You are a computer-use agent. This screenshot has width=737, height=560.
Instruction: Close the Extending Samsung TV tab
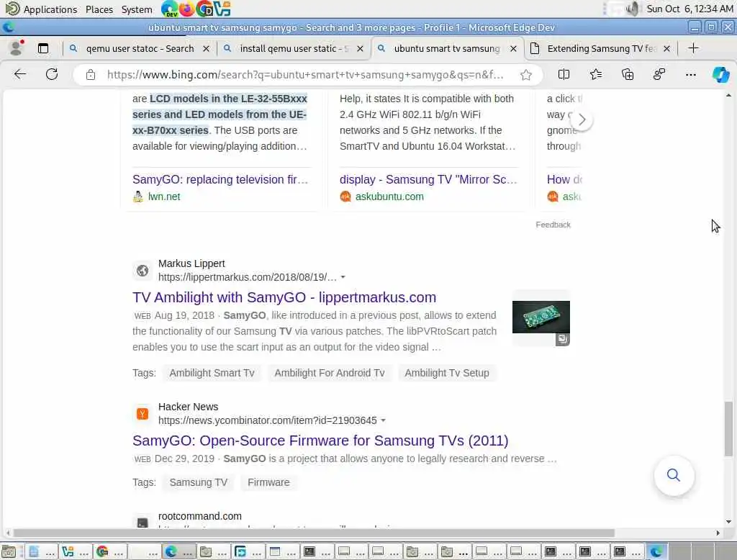click(x=666, y=48)
